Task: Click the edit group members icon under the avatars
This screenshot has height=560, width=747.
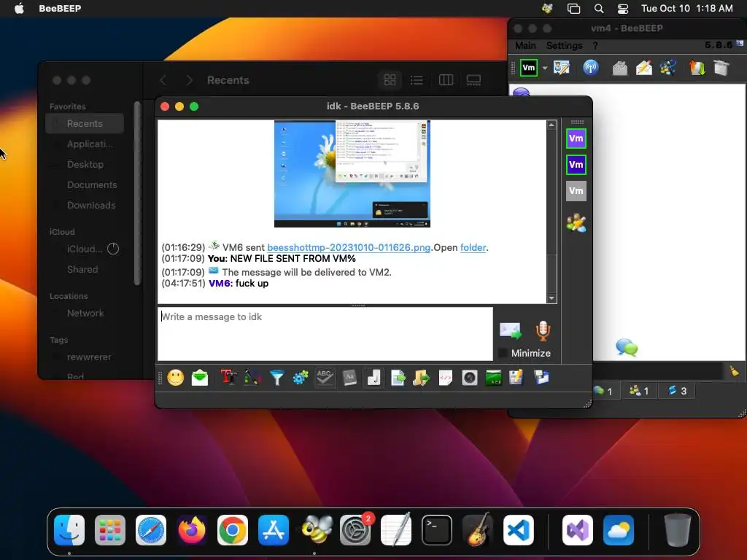Action: (576, 223)
